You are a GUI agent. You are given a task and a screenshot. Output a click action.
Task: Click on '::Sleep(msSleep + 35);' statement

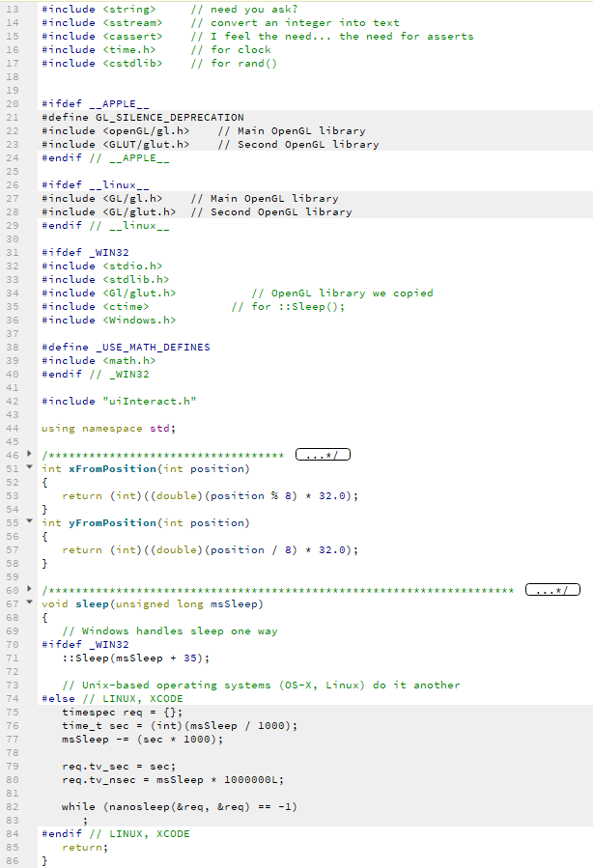coord(135,658)
